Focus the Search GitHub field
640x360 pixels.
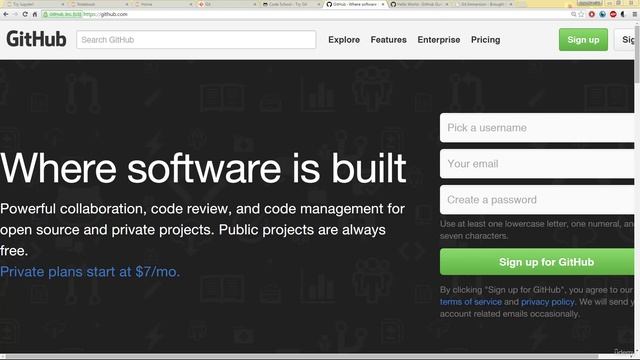tap(196, 40)
